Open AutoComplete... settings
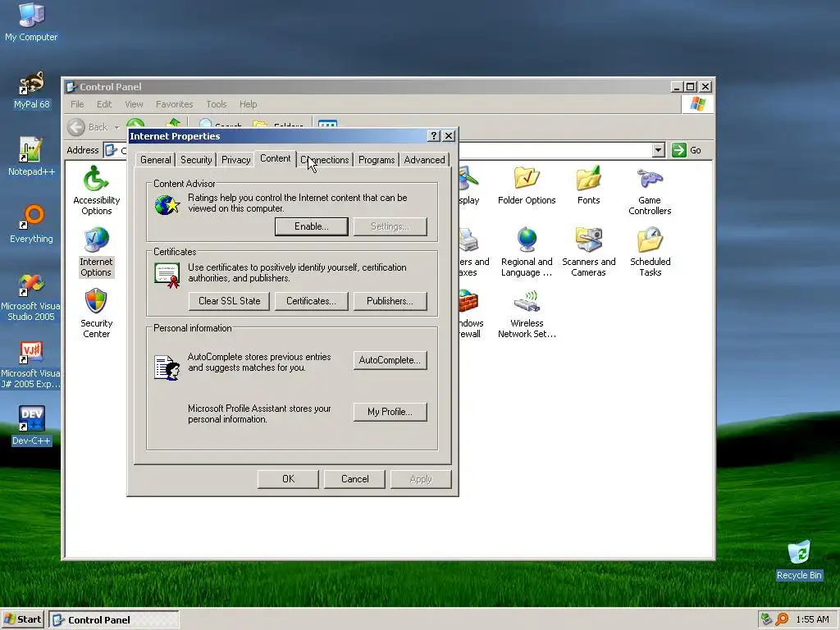Image resolution: width=840 pixels, height=630 pixels. (x=390, y=360)
